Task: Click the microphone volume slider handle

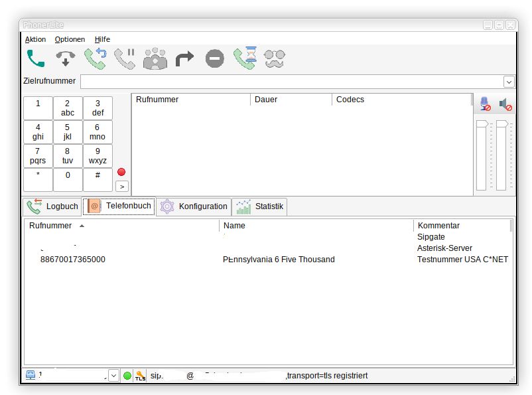Action: 482,124
